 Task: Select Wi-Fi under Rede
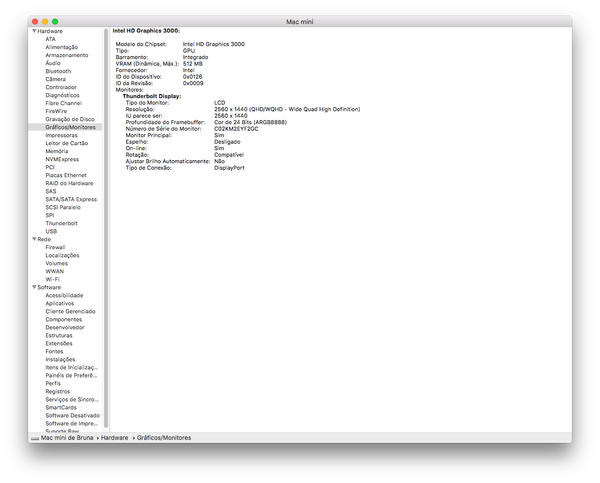(52, 279)
